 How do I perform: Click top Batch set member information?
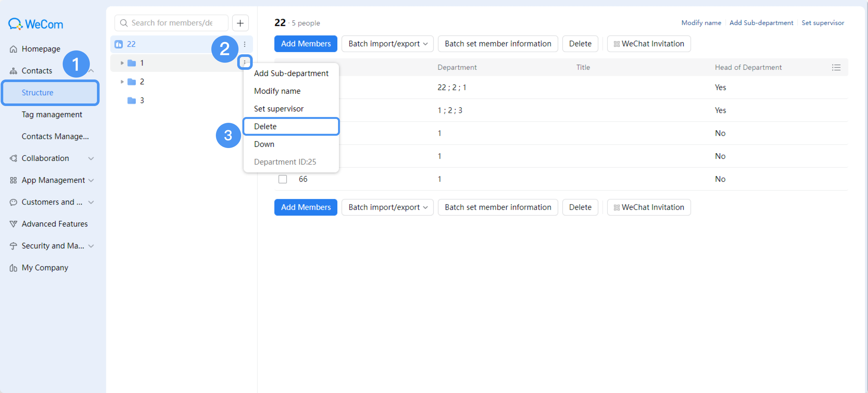[x=498, y=44]
